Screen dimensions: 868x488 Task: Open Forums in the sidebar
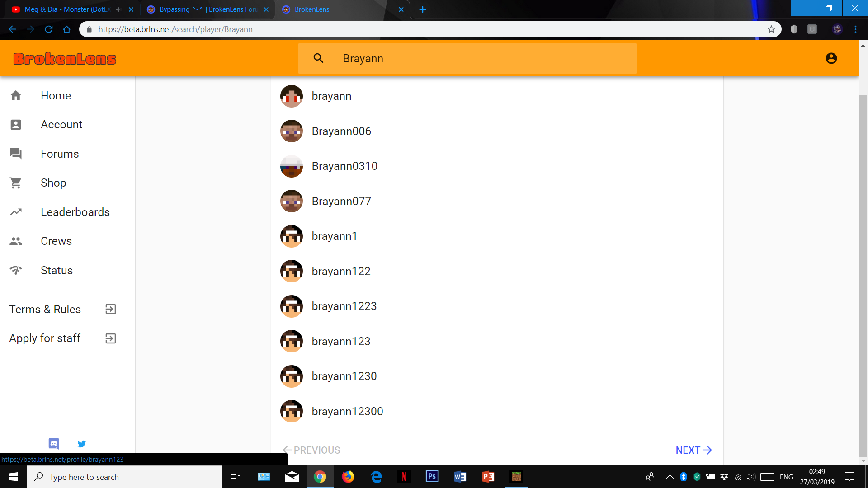(x=67, y=154)
